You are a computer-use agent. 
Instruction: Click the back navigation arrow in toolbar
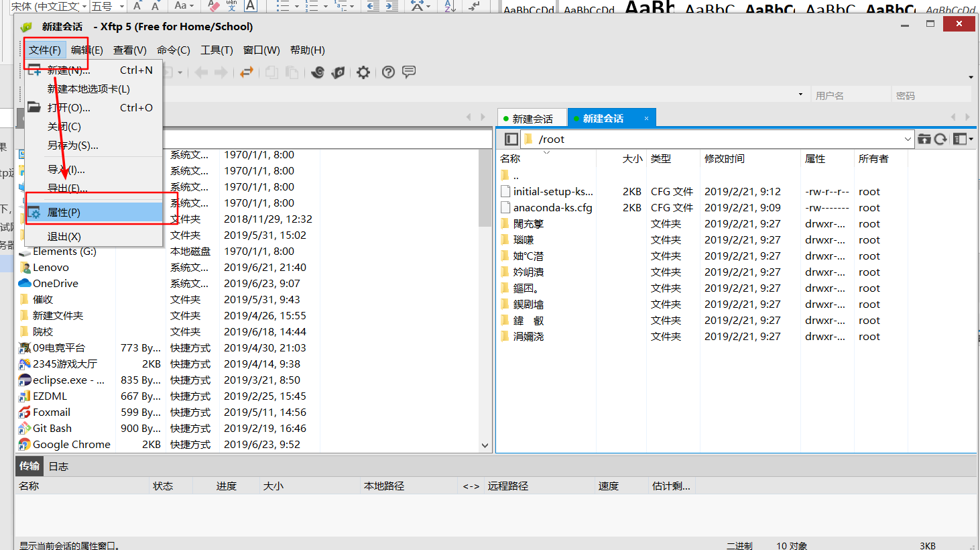point(201,72)
